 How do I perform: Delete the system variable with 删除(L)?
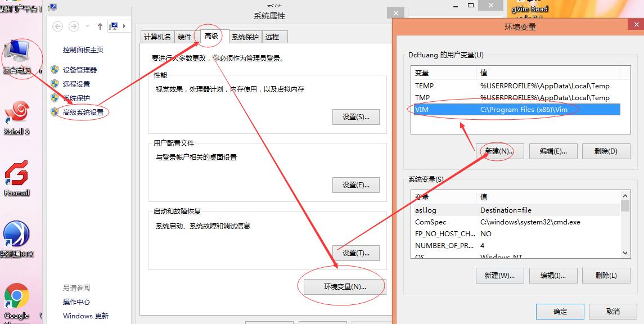point(606,275)
